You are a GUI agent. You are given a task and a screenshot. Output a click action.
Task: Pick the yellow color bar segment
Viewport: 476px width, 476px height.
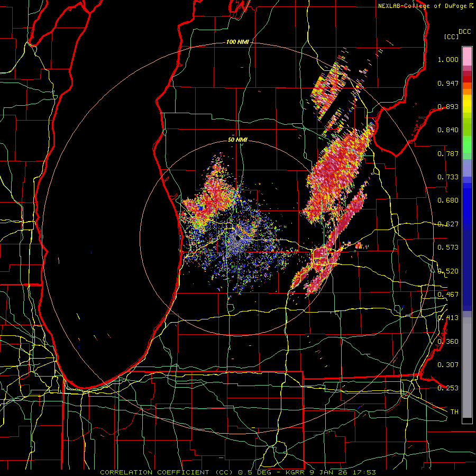467,104
